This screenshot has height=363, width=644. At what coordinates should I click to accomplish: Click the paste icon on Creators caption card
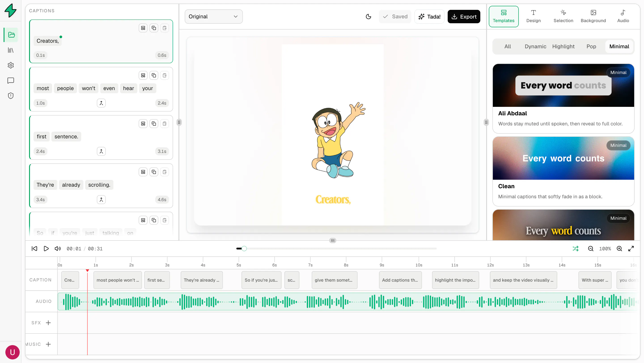tap(165, 28)
